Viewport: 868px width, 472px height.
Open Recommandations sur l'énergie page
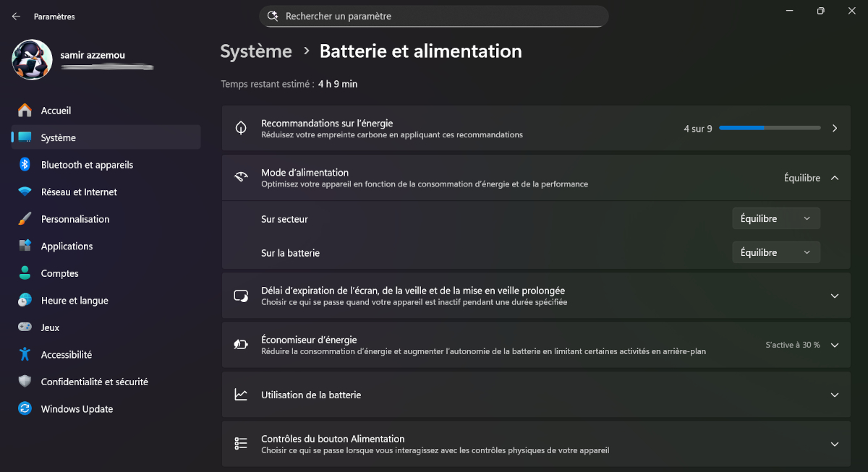click(x=535, y=128)
